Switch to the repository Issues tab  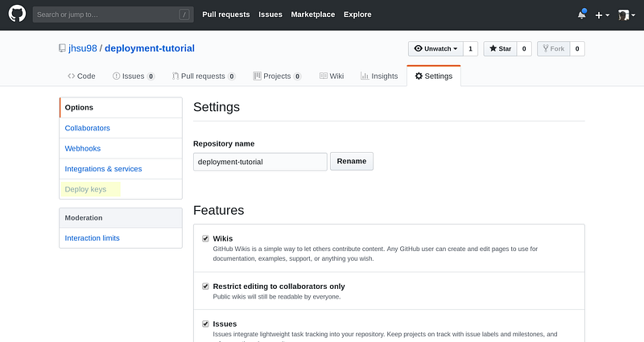[134, 76]
